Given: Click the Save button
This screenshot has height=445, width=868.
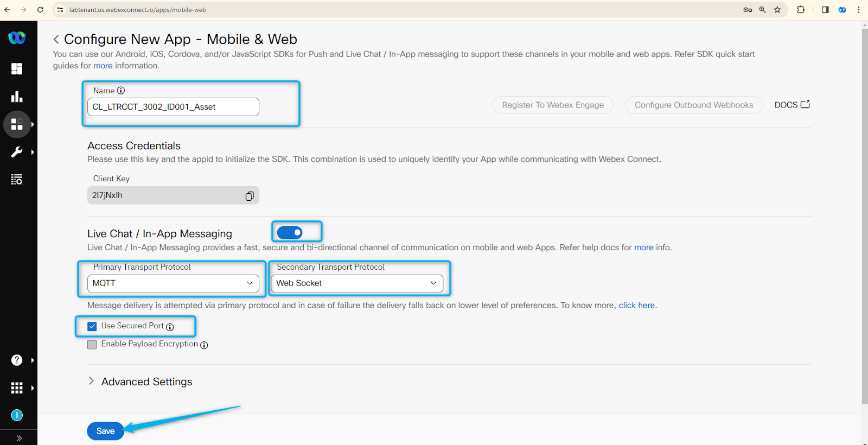Looking at the screenshot, I should (105, 431).
